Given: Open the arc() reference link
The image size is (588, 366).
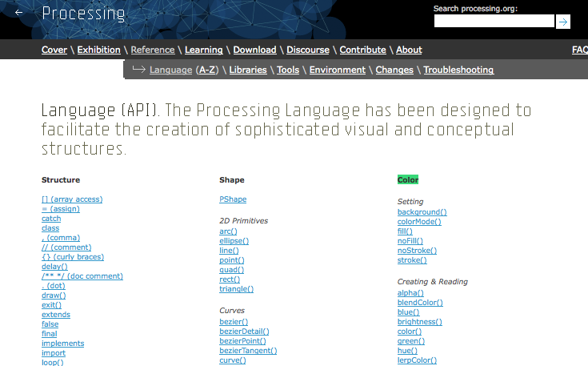Looking at the screenshot, I should pyautogui.click(x=228, y=231).
